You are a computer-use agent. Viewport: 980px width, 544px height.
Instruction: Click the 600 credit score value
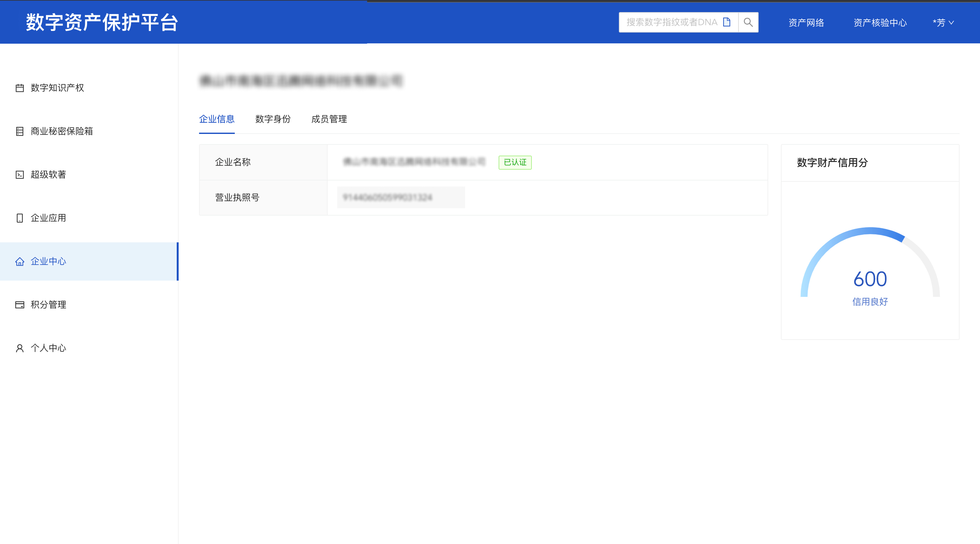pos(870,279)
